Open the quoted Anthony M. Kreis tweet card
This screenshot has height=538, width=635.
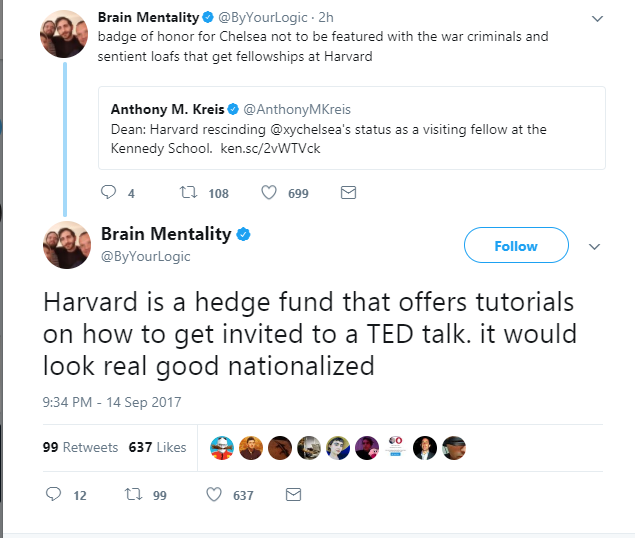352,128
